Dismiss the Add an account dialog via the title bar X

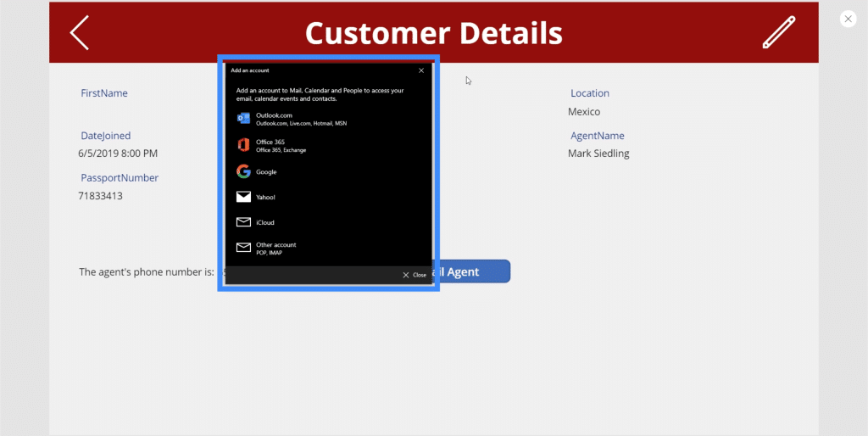coord(421,70)
